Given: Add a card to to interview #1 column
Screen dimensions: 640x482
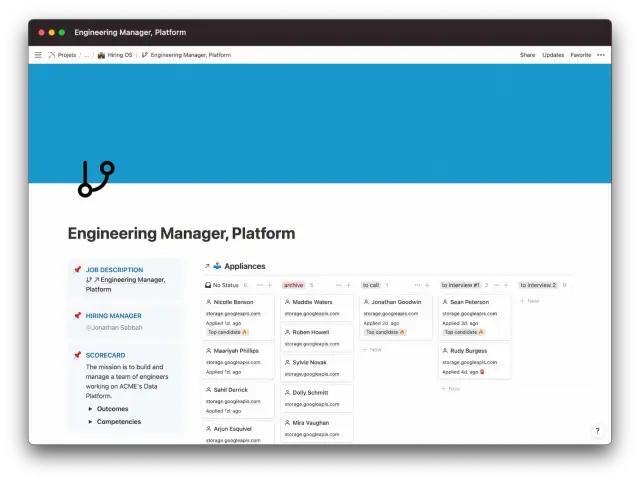Looking at the screenshot, I should (x=506, y=285).
